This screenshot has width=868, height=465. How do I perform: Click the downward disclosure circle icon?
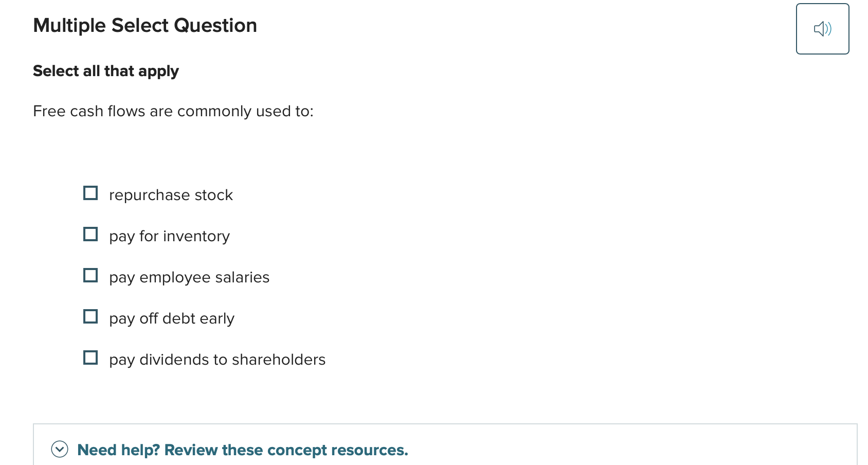point(60,449)
